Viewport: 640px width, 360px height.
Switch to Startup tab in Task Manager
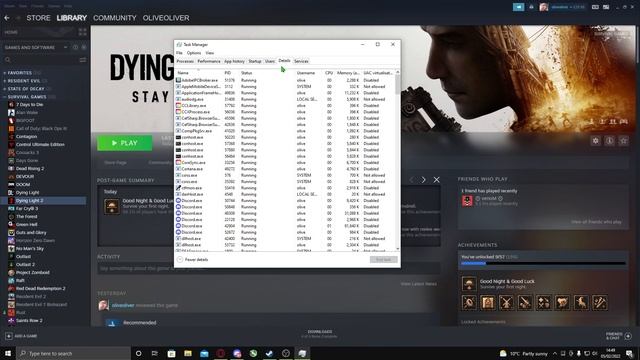click(x=255, y=61)
